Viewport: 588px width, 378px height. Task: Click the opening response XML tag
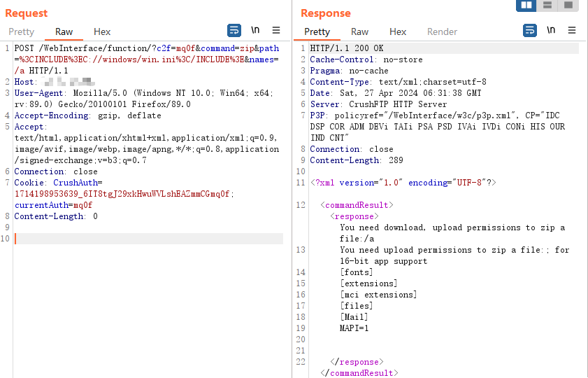354,216
